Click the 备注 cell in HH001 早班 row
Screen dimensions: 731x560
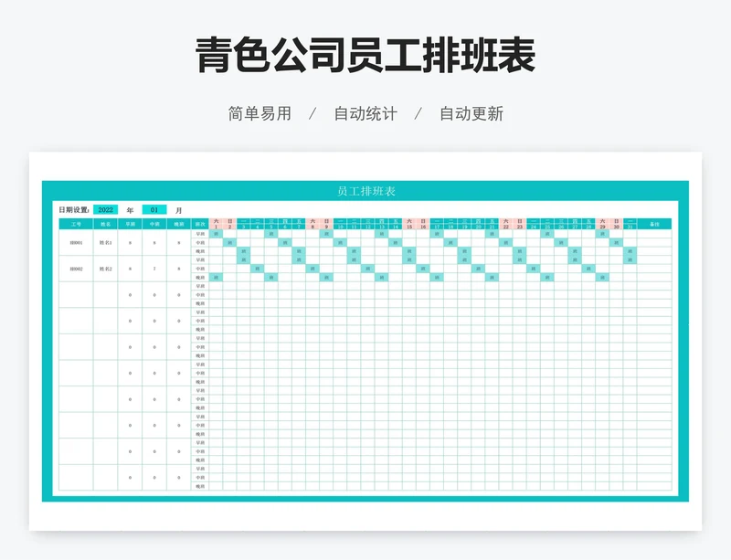point(654,234)
